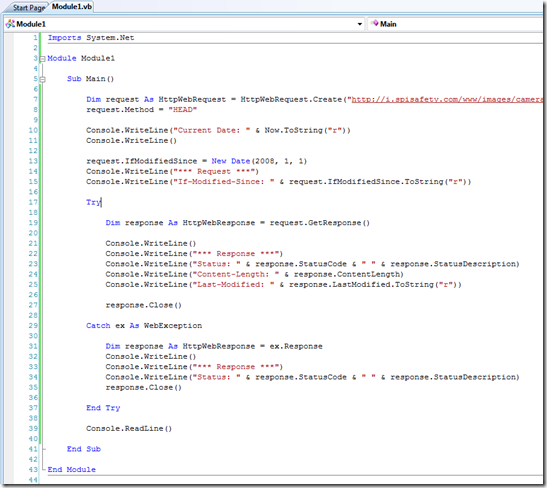
Task: Click the "*** Response ***" statement on line 22
Action: (194, 254)
